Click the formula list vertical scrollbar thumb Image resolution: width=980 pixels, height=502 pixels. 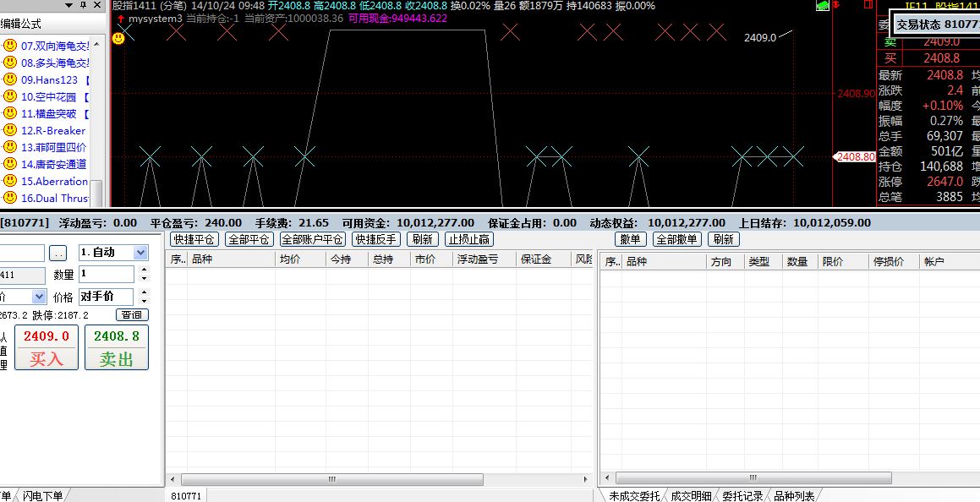(x=96, y=193)
